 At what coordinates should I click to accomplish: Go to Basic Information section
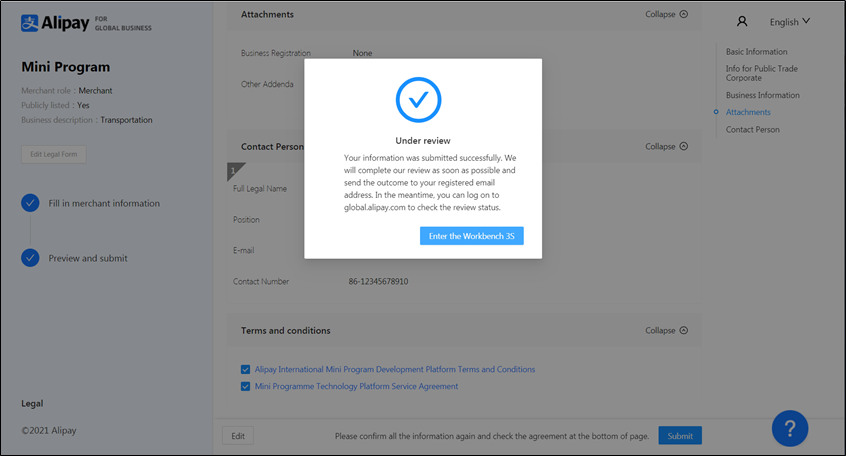756,52
